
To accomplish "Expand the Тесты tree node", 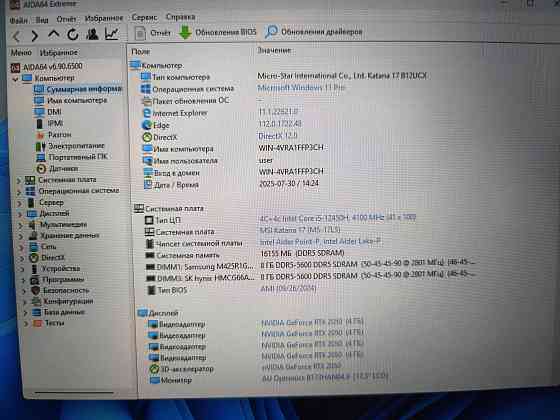I will [26, 324].
